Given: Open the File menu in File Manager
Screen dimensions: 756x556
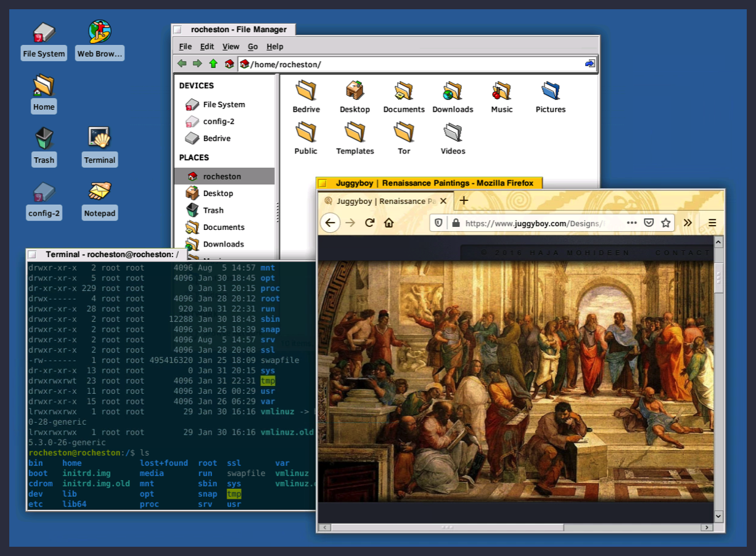Looking at the screenshot, I should coord(185,46).
